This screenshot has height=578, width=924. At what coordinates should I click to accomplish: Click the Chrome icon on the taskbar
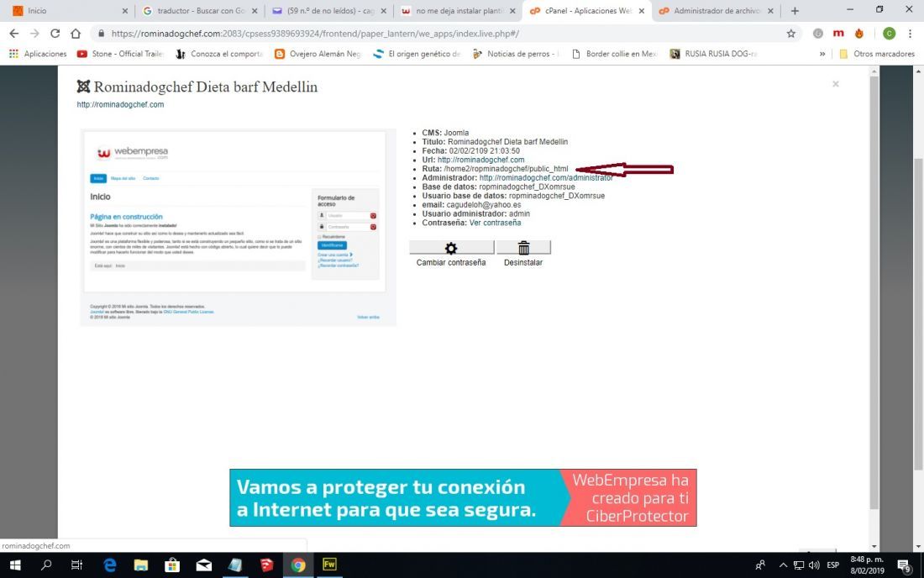click(x=298, y=565)
